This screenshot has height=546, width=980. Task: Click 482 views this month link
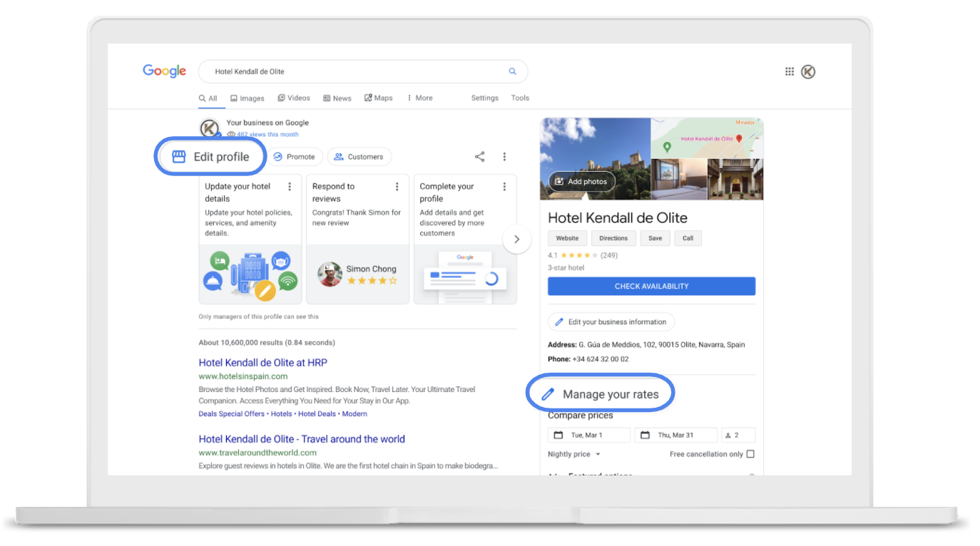point(267,134)
